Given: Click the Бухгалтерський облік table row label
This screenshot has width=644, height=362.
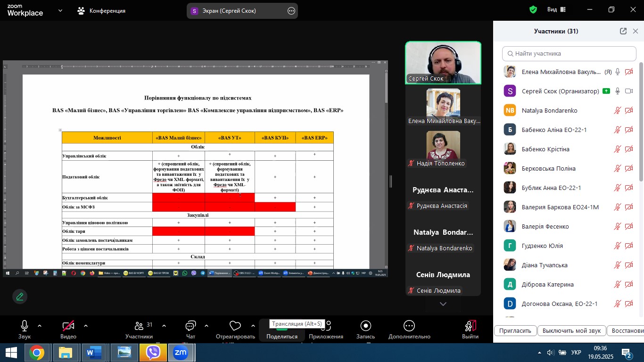Looking at the screenshot, I should 85,198.
